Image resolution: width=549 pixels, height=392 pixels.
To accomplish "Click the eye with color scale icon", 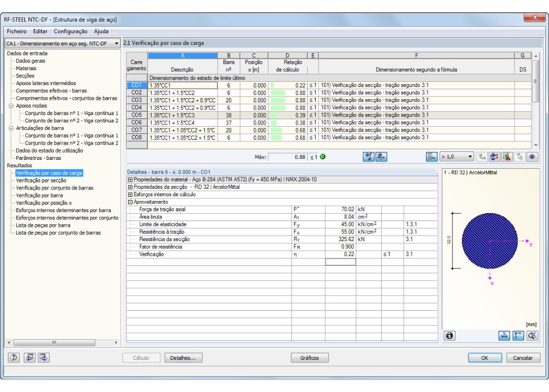I will pyautogui.click(x=494, y=157).
